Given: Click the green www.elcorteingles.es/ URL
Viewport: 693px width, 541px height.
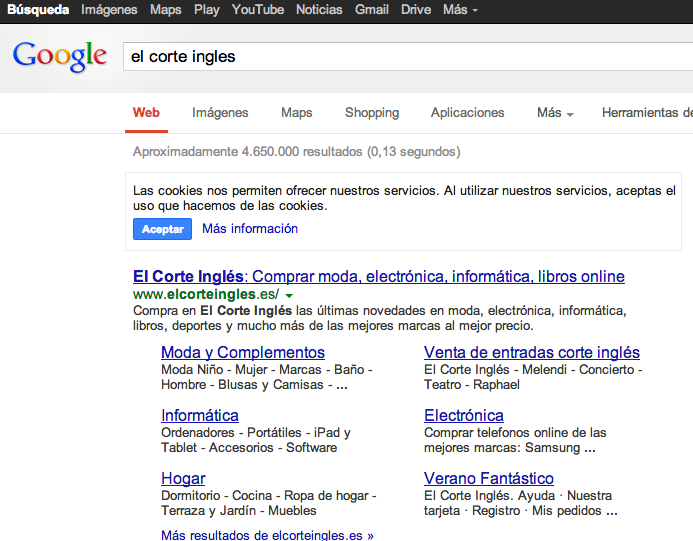Looking at the screenshot, I should pos(206,294).
